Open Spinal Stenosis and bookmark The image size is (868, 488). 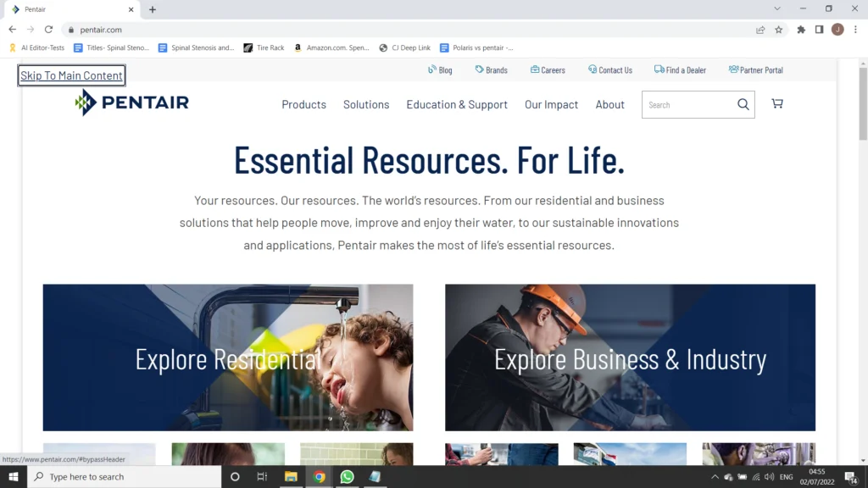point(196,47)
